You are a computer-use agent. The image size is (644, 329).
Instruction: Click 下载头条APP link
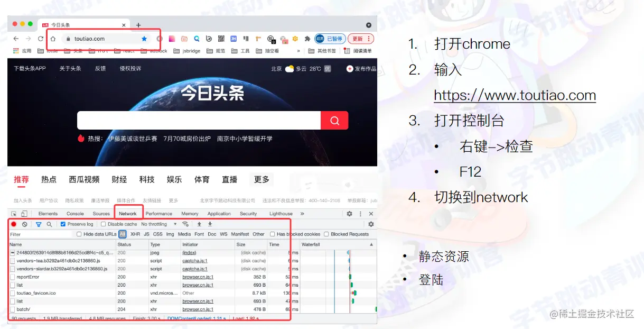click(30, 69)
